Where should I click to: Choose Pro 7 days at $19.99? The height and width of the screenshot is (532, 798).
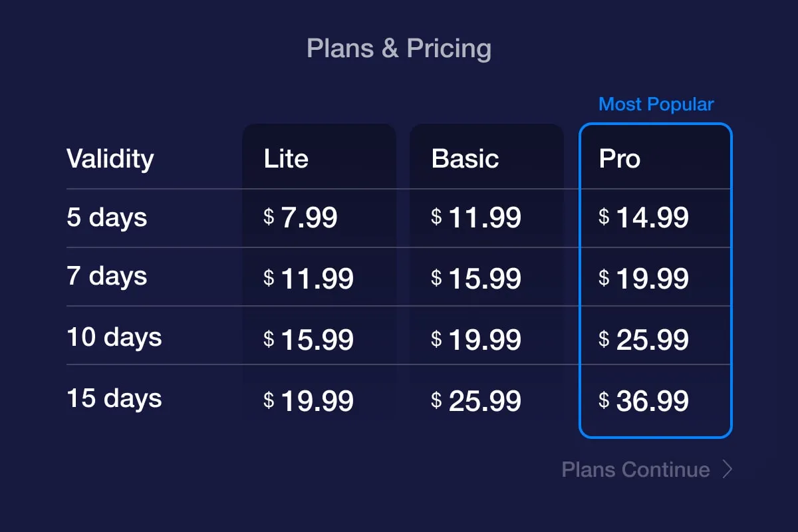(x=644, y=279)
